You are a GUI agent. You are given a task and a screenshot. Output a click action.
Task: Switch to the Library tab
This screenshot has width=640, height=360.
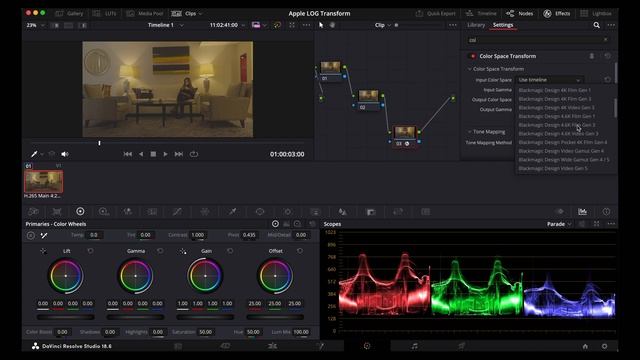point(476,25)
